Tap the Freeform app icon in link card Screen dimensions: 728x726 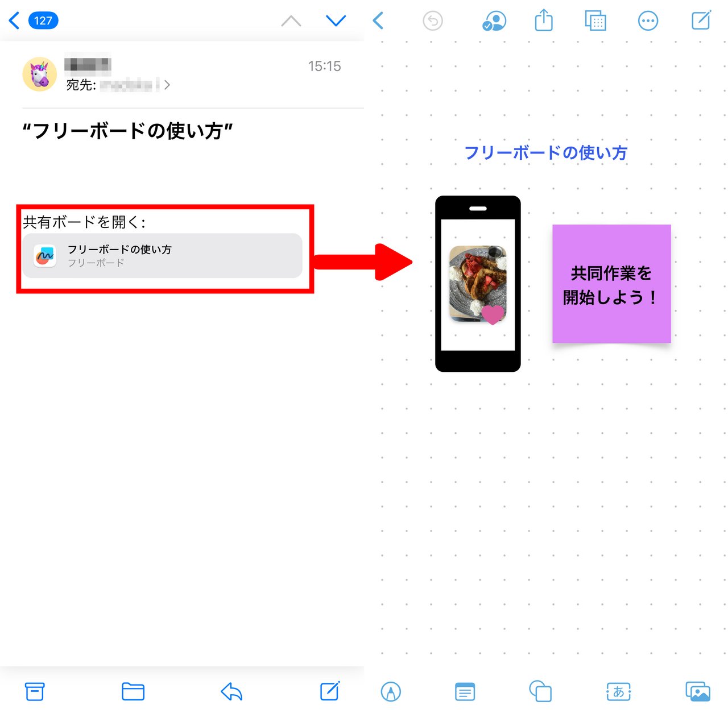click(45, 256)
